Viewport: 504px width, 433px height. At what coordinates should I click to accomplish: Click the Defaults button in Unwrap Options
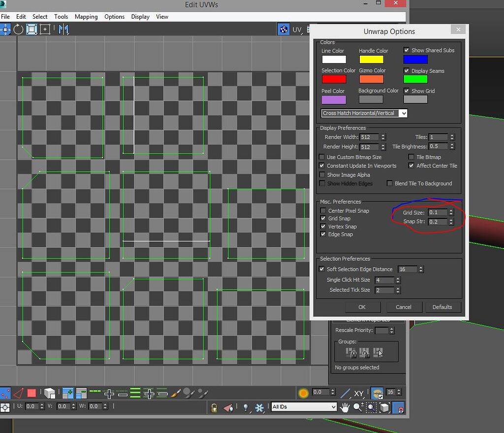[442, 307]
